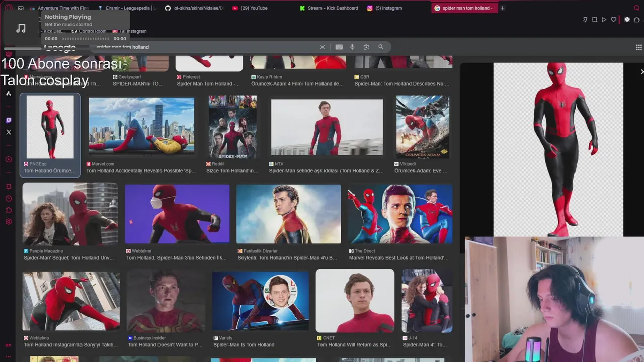Open the Google apps grid

639,47
